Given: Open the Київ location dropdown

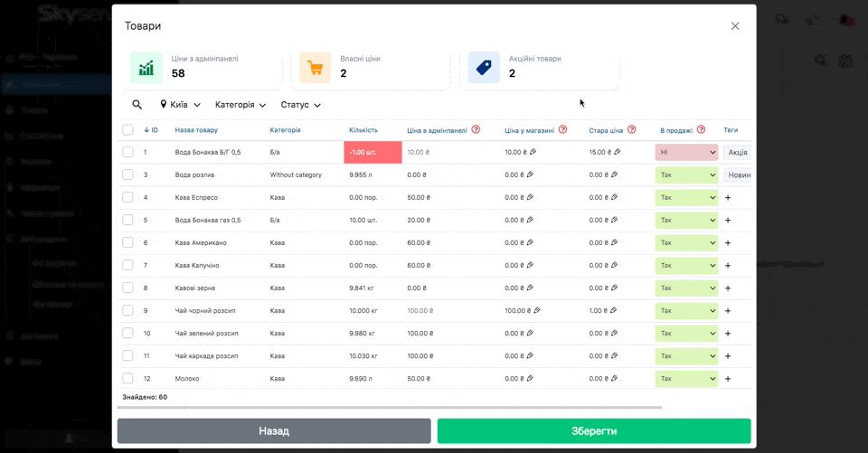Looking at the screenshot, I should (181, 105).
